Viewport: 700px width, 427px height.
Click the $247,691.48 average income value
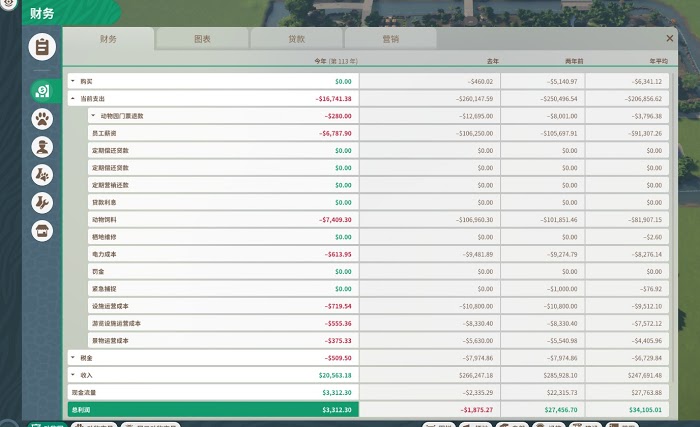[645, 375]
